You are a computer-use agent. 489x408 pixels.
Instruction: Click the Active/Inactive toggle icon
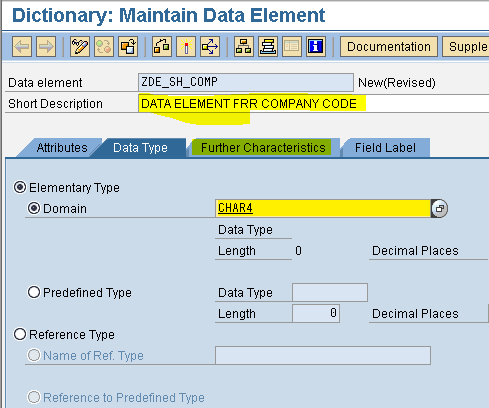(x=104, y=46)
